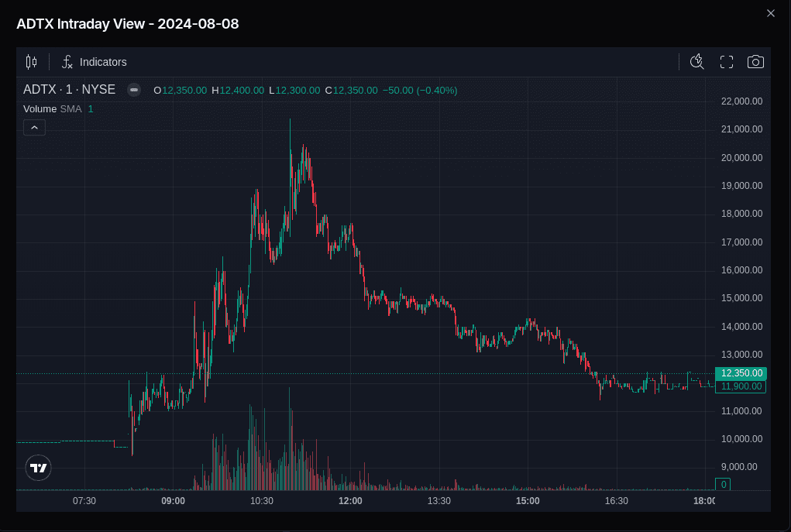The height and width of the screenshot is (532, 791).
Task: Click the volume value 0 label on axis
Action: 723,484
